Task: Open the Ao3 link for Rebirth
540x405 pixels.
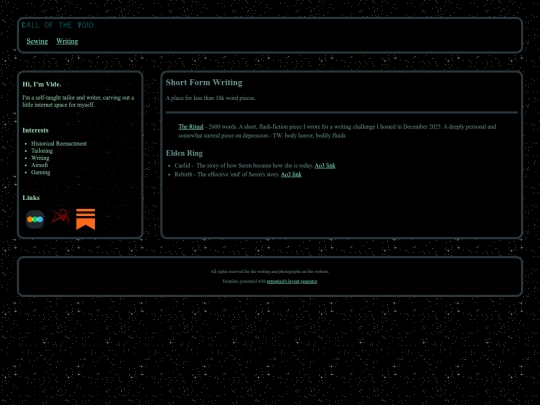Action: coord(291,175)
